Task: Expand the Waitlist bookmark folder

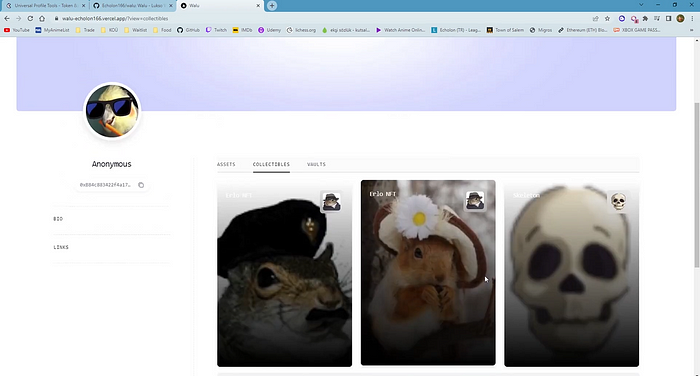Action: click(x=135, y=30)
